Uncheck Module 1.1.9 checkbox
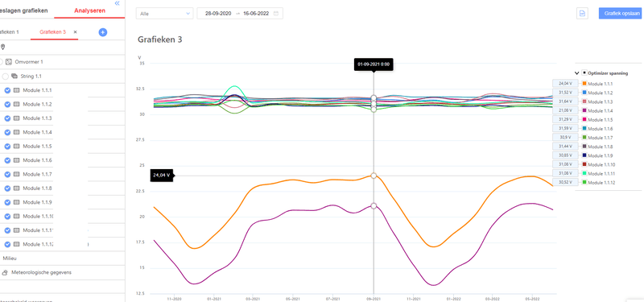644x302 pixels. click(x=7, y=202)
